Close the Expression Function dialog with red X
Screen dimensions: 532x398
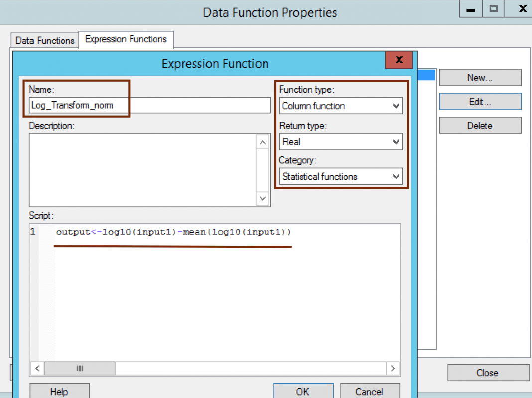[399, 60]
